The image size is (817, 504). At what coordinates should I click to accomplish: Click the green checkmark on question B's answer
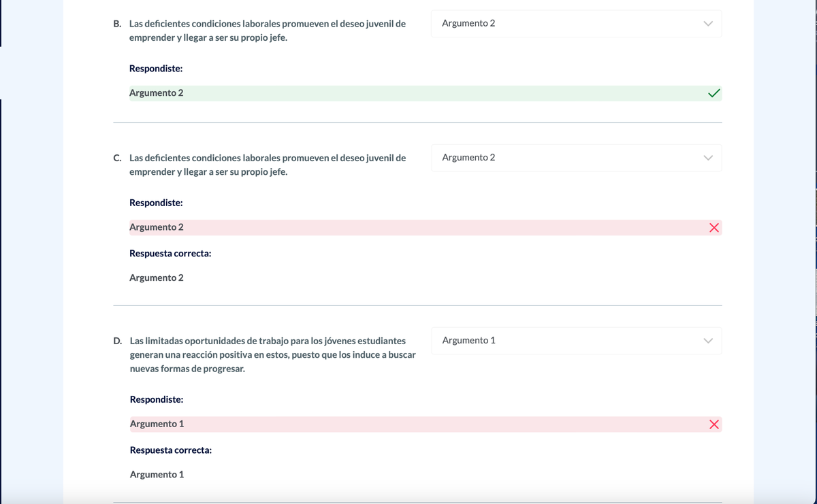pyautogui.click(x=714, y=93)
